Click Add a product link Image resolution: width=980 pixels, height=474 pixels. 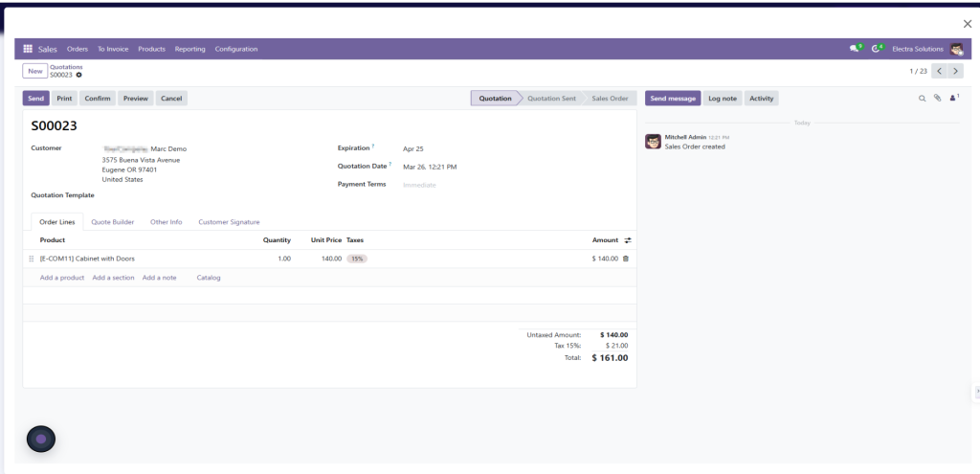(62, 278)
